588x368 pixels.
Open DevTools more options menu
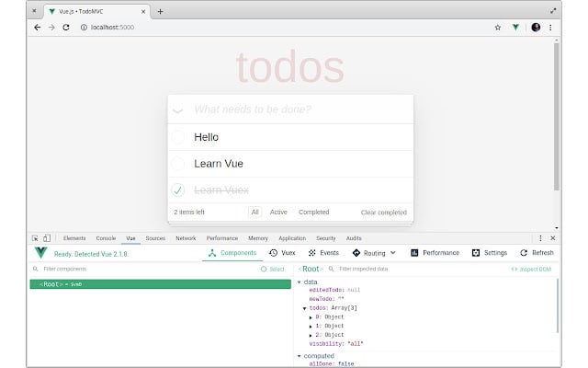(x=540, y=238)
